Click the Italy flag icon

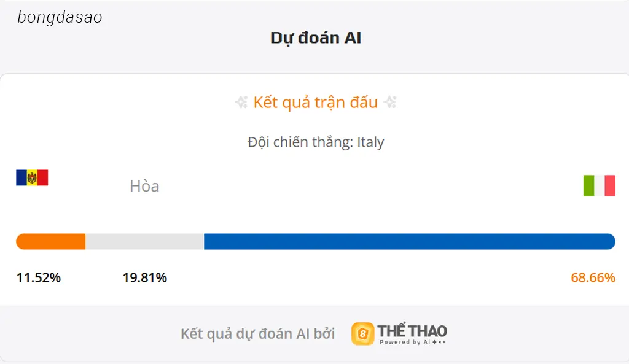pos(598,186)
